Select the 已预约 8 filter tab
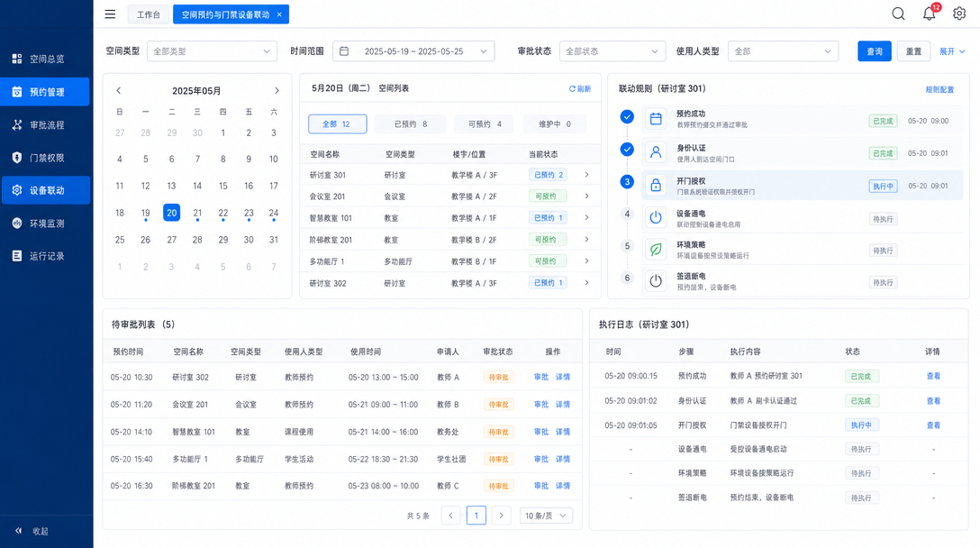Screen dimensions: 980x548 (x=411, y=123)
